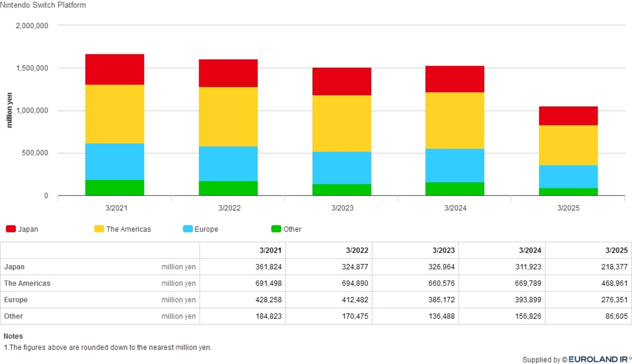Select the blue Europe segment of 3/2023 bar
Screen dimensions: 632x364
coord(342,168)
